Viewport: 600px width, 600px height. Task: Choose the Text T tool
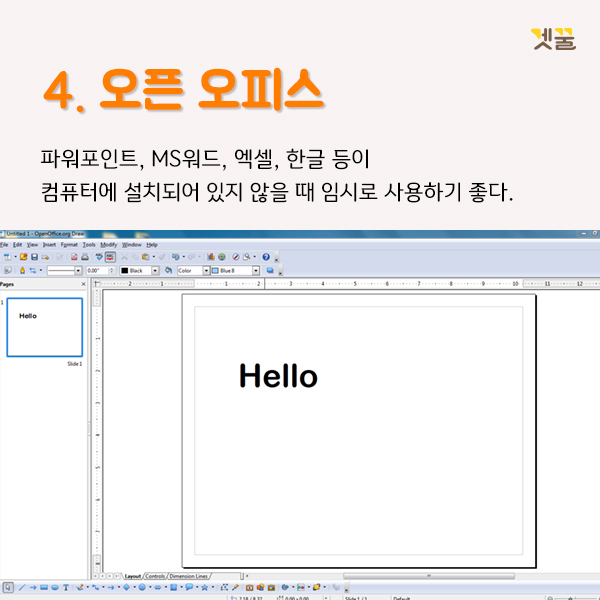point(66,587)
